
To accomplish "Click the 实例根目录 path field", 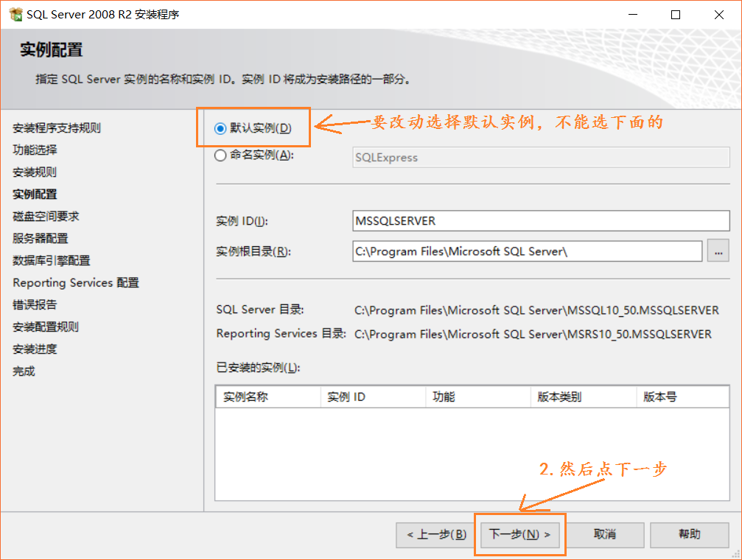I will coord(527,251).
